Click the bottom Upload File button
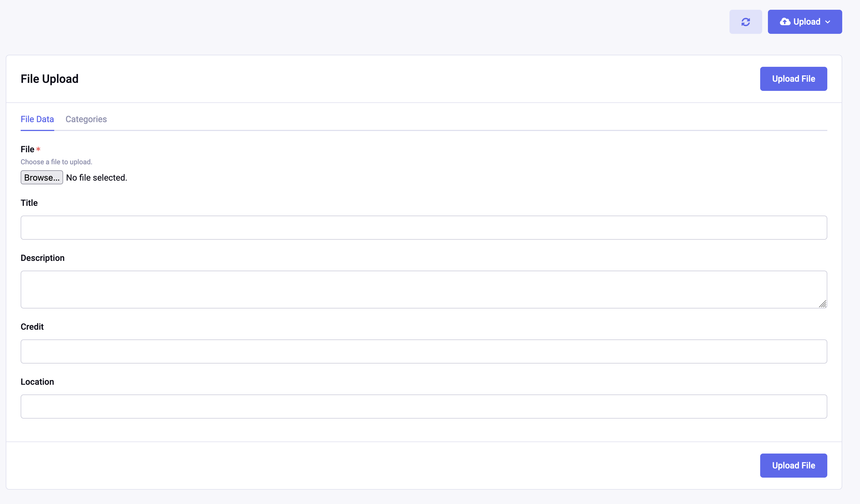 point(793,466)
